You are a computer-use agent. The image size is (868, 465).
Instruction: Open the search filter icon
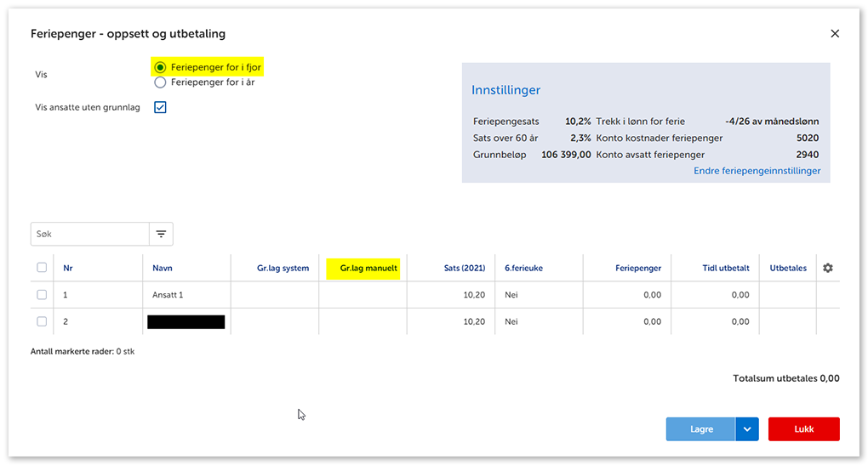[161, 234]
